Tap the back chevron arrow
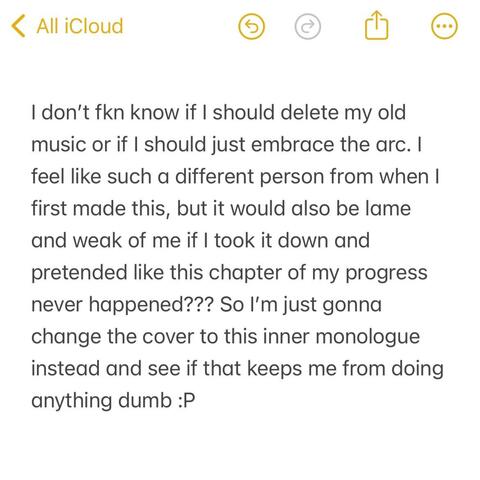This screenshot has width=480, height=480. 18,26
